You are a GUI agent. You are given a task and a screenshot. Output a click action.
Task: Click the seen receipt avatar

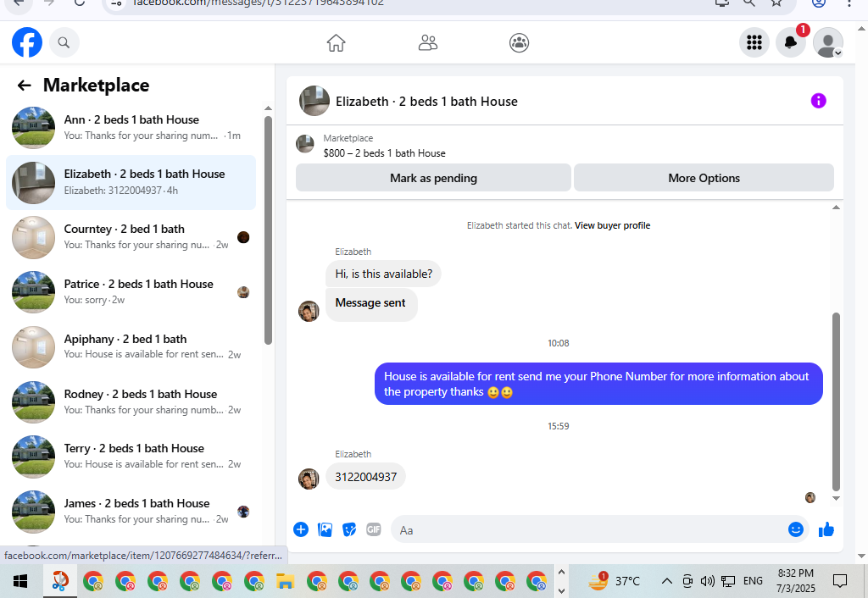coord(810,497)
